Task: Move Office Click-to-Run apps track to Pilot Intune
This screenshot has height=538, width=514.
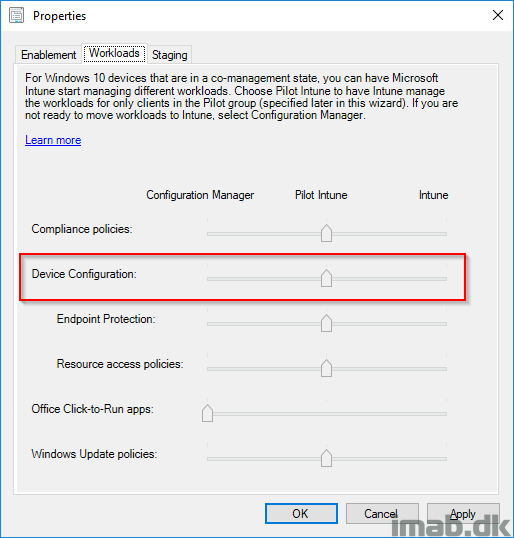Action: (x=326, y=414)
